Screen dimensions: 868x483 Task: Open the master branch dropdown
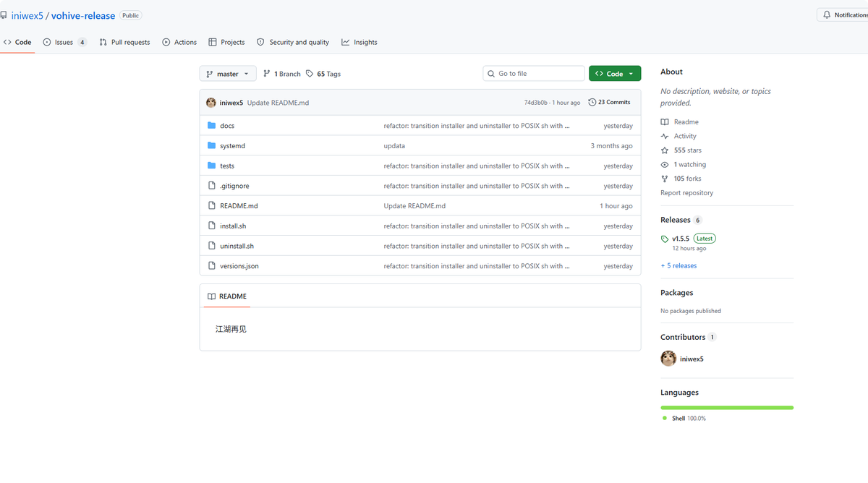228,74
